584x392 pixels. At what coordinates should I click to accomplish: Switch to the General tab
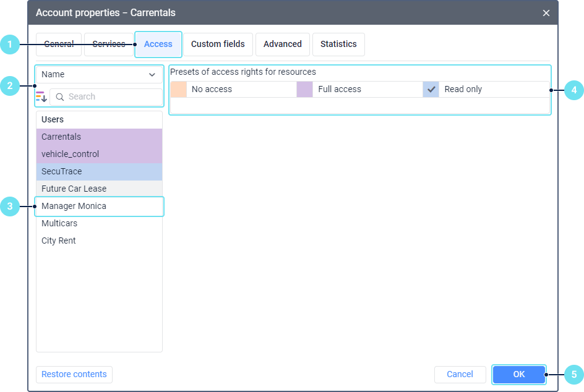tap(59, 45)
